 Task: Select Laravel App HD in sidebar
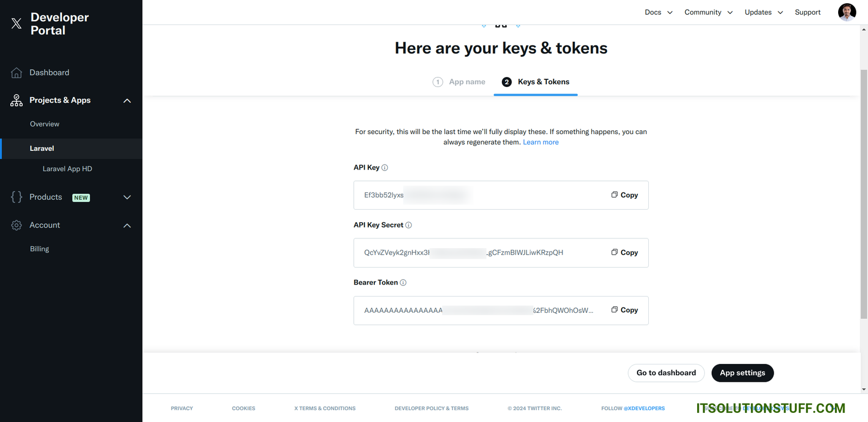(x=67, y=169)
